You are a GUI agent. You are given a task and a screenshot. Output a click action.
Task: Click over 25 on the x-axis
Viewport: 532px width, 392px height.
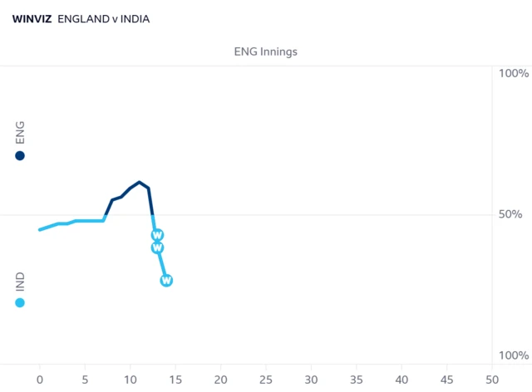(x=266, y=380)
